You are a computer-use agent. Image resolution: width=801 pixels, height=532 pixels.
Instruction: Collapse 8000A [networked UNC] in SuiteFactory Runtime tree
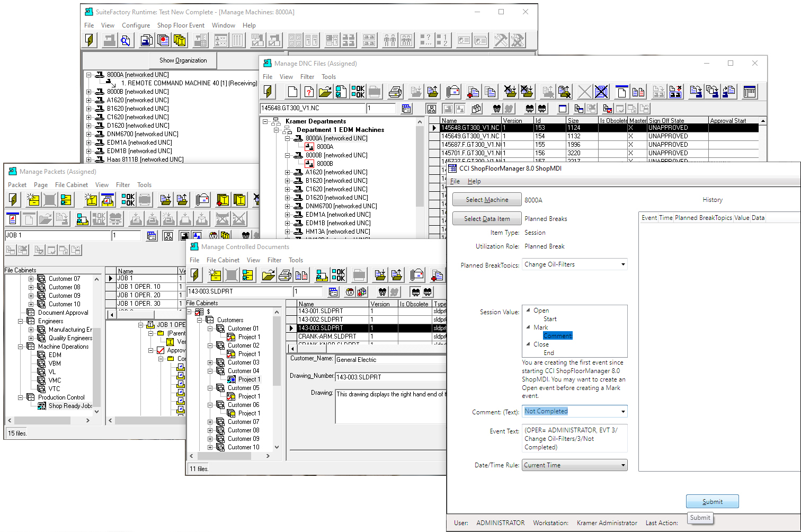tap(89, 75)
